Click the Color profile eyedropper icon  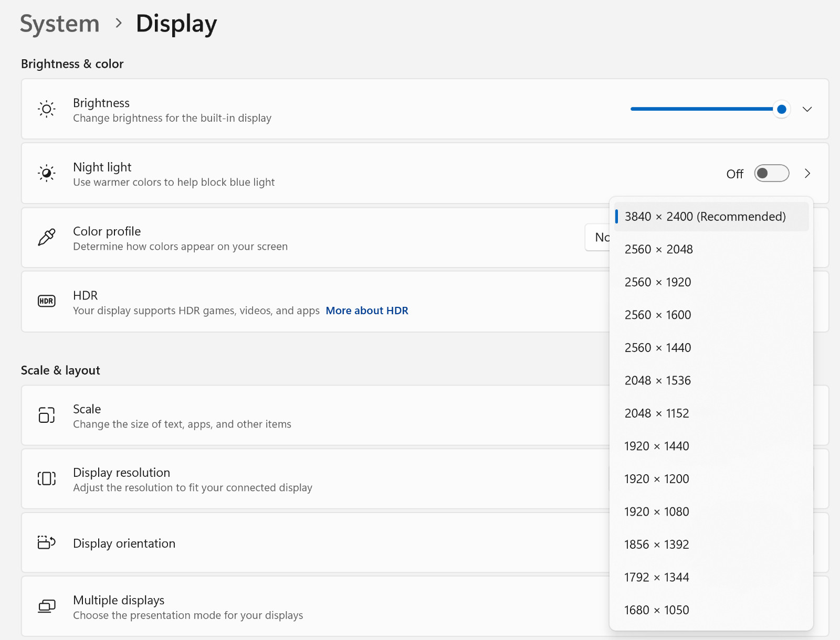(47, 237)
